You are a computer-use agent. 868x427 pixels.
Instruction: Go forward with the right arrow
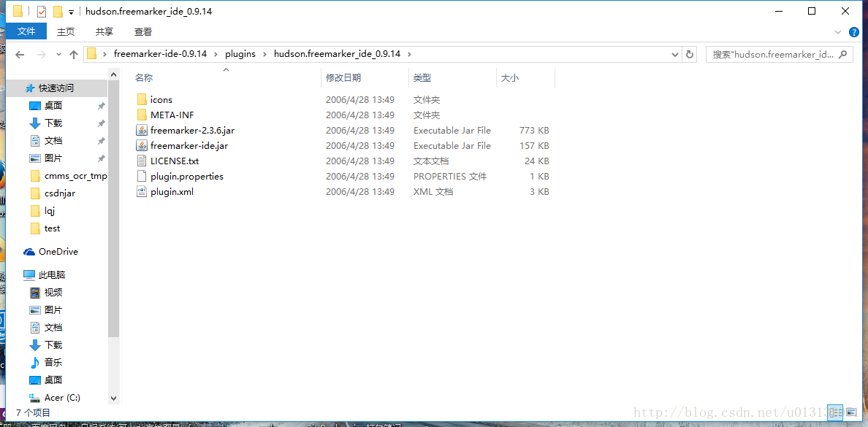tap(41, 54)
